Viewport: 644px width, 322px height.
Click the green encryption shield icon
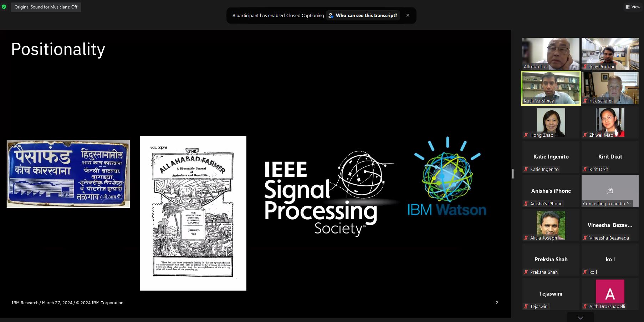(x=4, y=7)
